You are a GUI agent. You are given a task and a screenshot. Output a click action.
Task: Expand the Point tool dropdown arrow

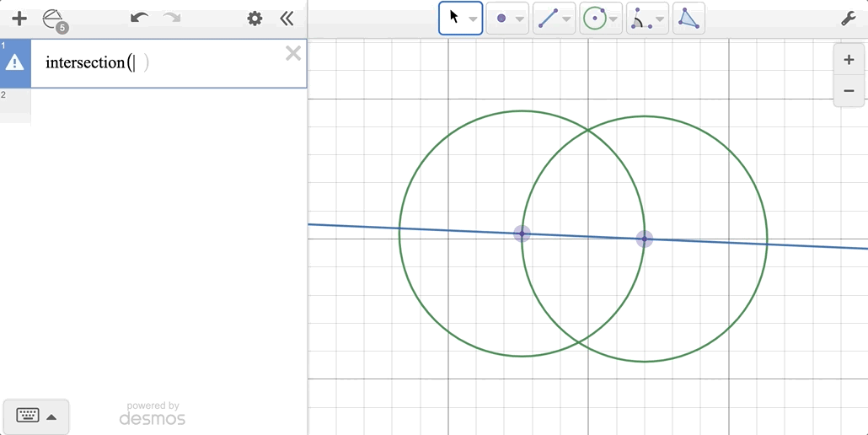pyautogui.click(x=519, y=19)
